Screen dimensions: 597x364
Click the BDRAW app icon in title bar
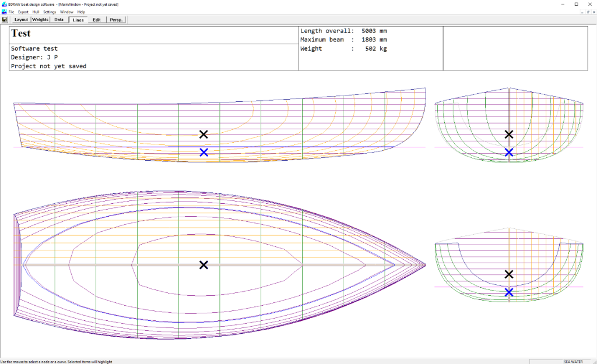[3, 4]
